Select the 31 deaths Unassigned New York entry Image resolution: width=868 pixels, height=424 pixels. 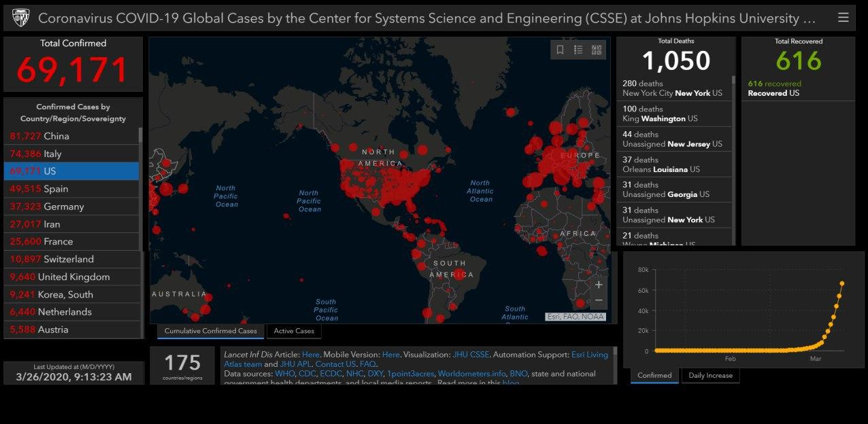(674, 215)
